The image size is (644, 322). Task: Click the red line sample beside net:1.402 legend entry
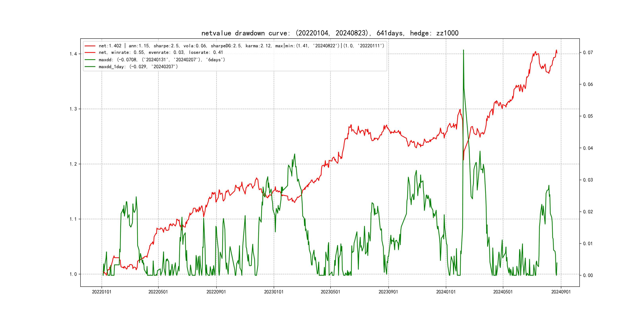click(x=90, y=46)
